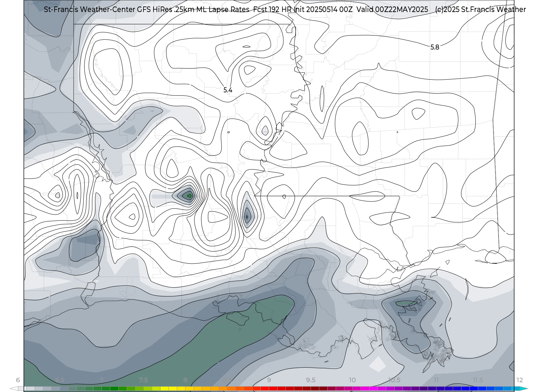
Task: Click the colorbar tick label 10
Action: [x=352, y=380]
